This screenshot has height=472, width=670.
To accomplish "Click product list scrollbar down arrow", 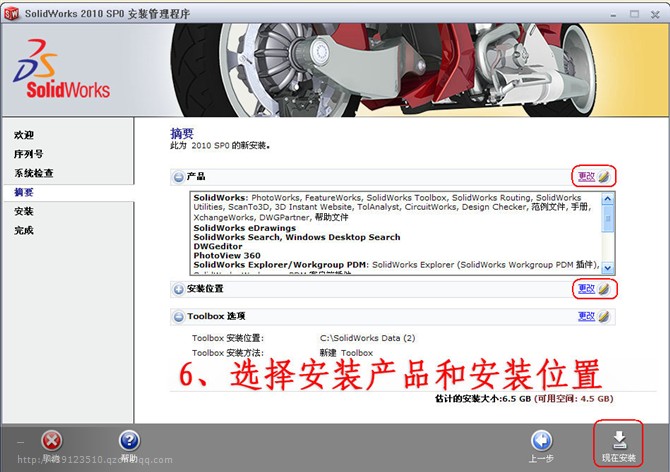I will 608,268.
